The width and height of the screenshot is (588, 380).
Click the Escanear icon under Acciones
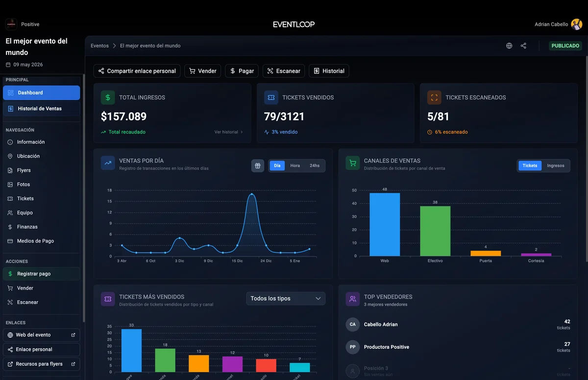click(11, 302)
